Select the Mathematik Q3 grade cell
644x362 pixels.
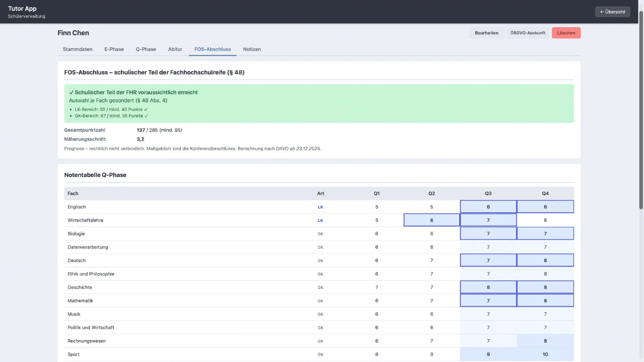pos(488,300)
